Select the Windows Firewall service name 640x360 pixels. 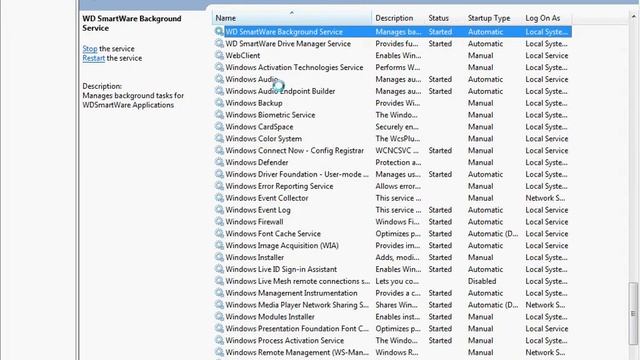pos(254,222)
